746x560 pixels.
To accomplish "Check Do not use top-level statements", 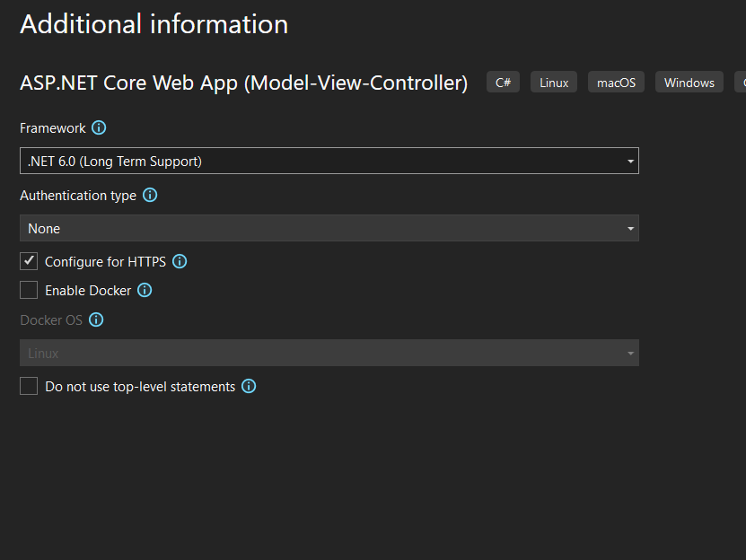I will coord(29,386).
